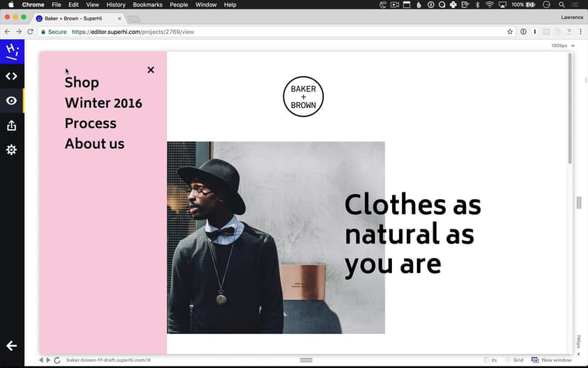Open the code editor view in sidebar

click(x=11, y=76)
